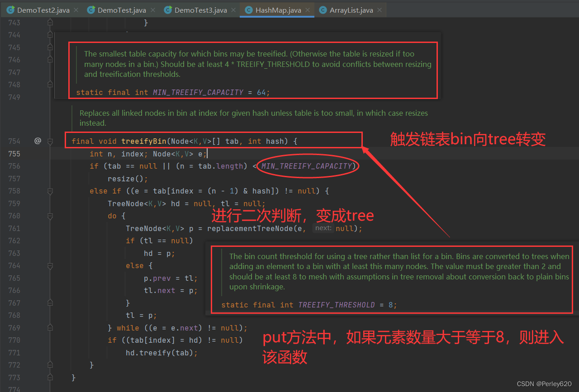Click the 'next:' parameter inlay hint

pos(323,228)
